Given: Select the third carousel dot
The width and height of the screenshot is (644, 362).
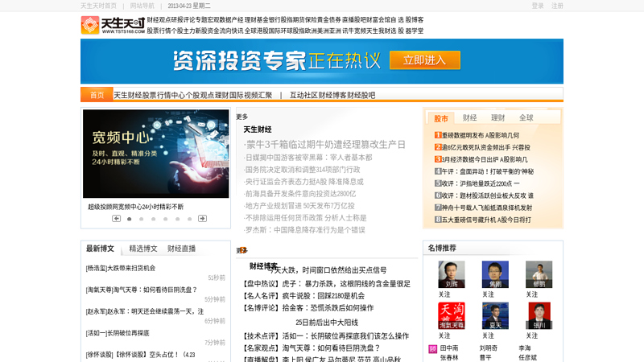Looking at the screenshot, I should [153, 219].
